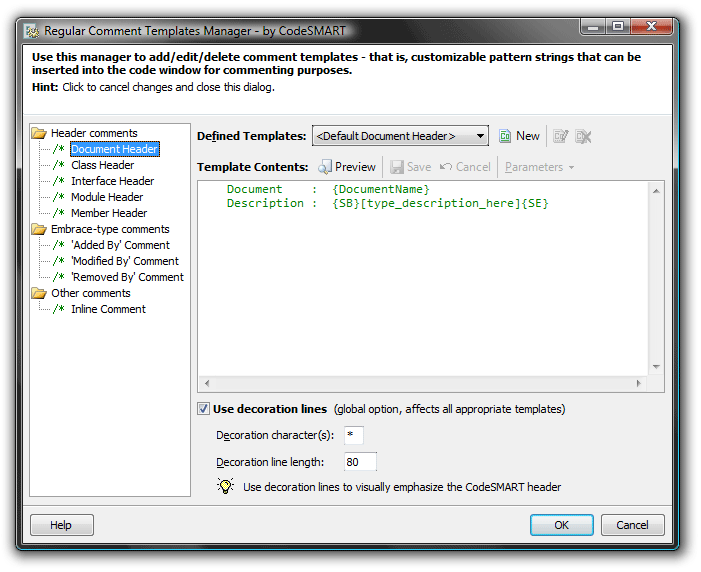Click the comment icon beside Interface Header
701x572 pixels.
pyautogui.click(x=59, y=181)
